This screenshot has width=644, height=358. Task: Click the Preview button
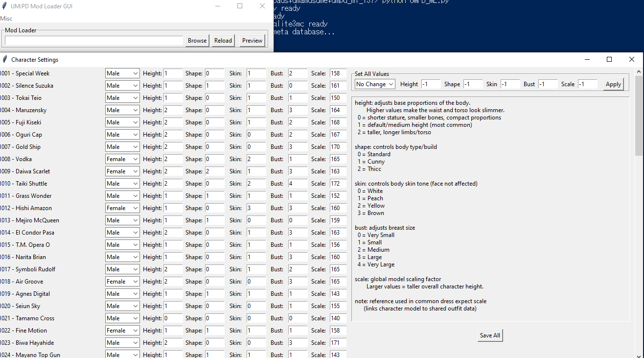pos(253,41)
